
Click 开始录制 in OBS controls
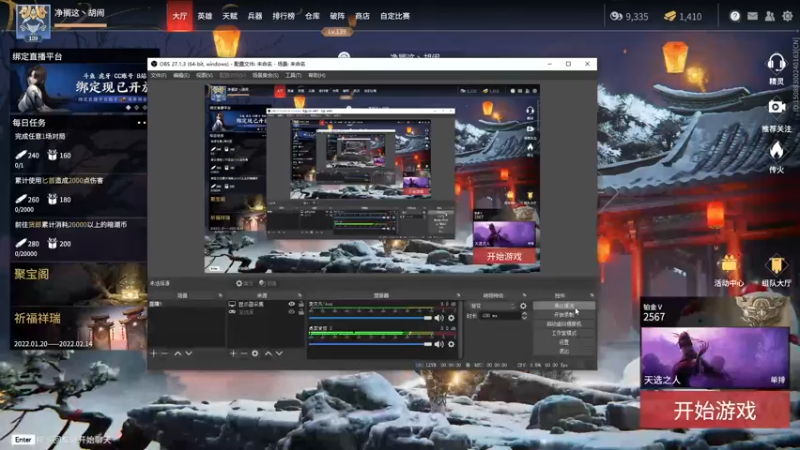(564, 314)
